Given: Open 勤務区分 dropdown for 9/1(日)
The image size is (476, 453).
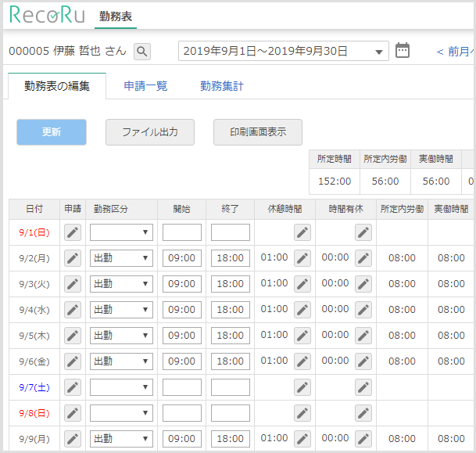Looking at the screenshot, I should [121, 232].
